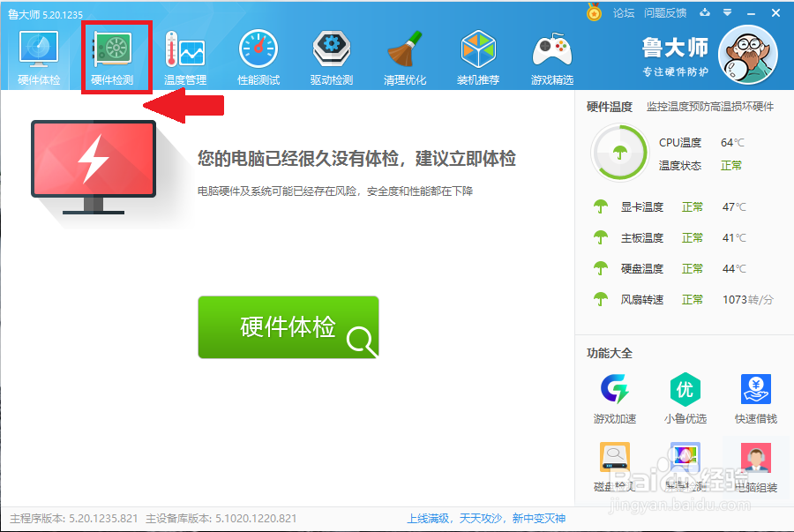
Task: Select the 主程序版本 5.20.1235.821 text
Action: (74, 519)
